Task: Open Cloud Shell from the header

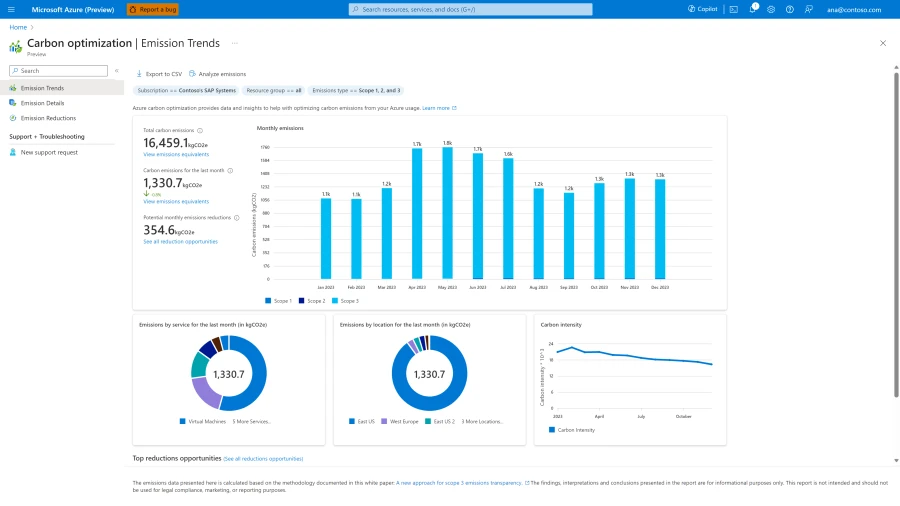Action: tap(734, 9)
